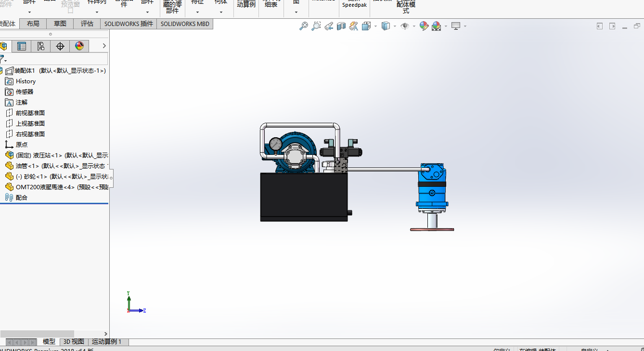
Task: Click pressure gauge on hydraulic station model
Action: (276, 144)
